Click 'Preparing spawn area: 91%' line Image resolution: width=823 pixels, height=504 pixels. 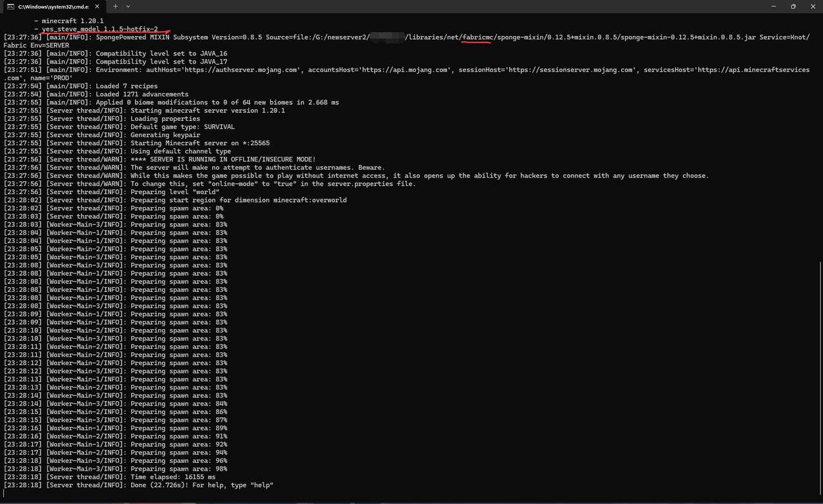115,437
